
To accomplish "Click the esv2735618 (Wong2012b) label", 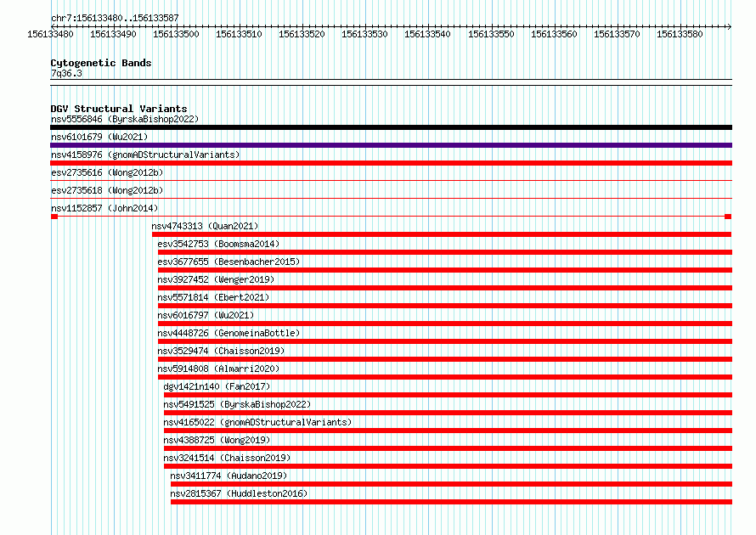I will tap(107, 190).
